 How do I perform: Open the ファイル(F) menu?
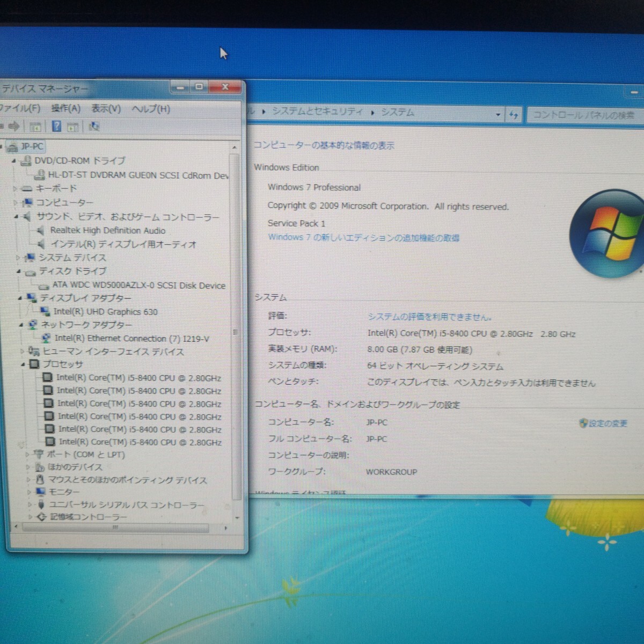tap(20, 108)
